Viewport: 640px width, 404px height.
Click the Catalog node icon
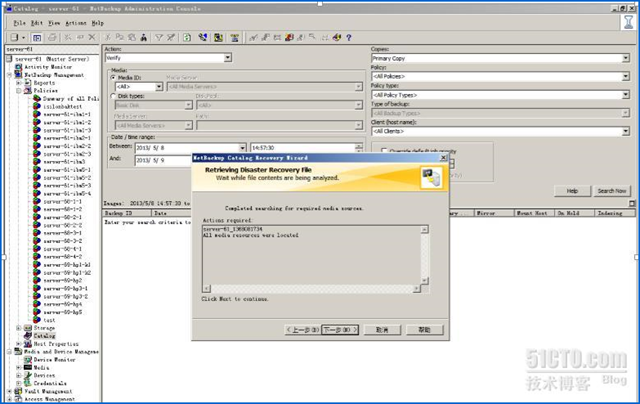click(28, 336)
